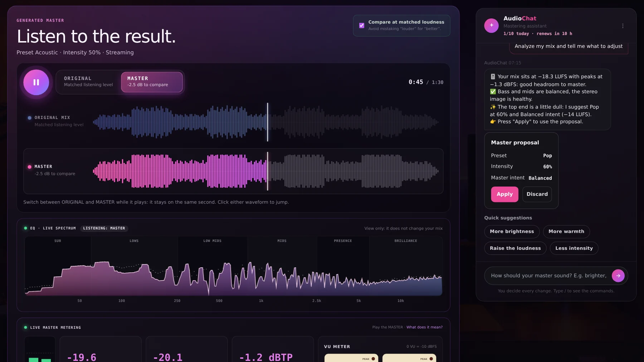Click the green EQ live status dot

point(25,228)
